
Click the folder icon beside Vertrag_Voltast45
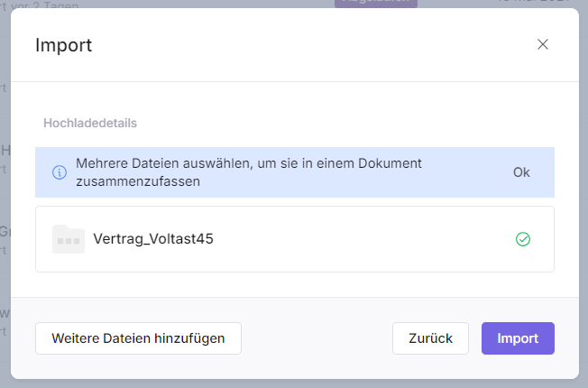click(x=69, y=239)
